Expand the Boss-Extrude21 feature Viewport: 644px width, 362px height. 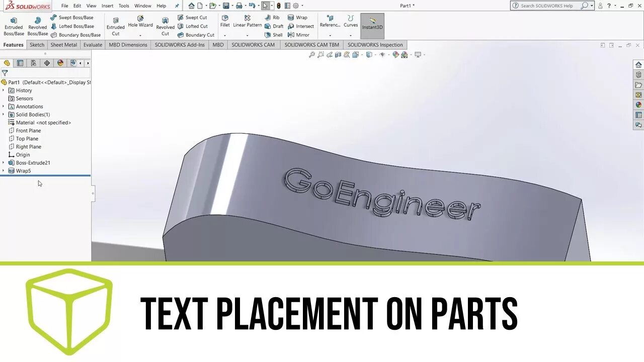click(x=4, y=162)
